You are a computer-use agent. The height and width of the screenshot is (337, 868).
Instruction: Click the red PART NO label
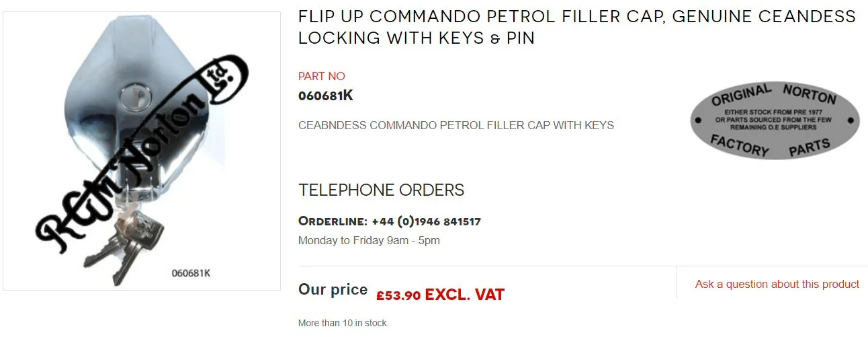pos(321,76)
